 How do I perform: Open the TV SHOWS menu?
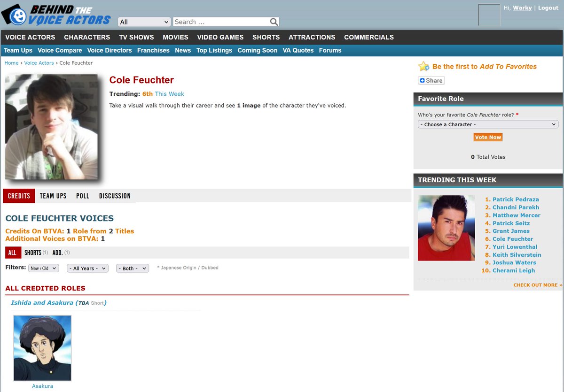click(x=136, y=37)
